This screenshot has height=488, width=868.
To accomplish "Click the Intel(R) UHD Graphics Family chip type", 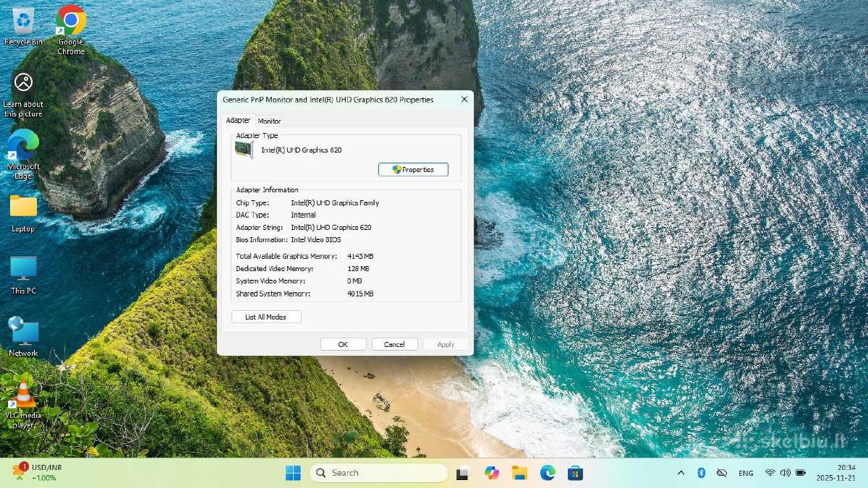I will tap(335, 203).
